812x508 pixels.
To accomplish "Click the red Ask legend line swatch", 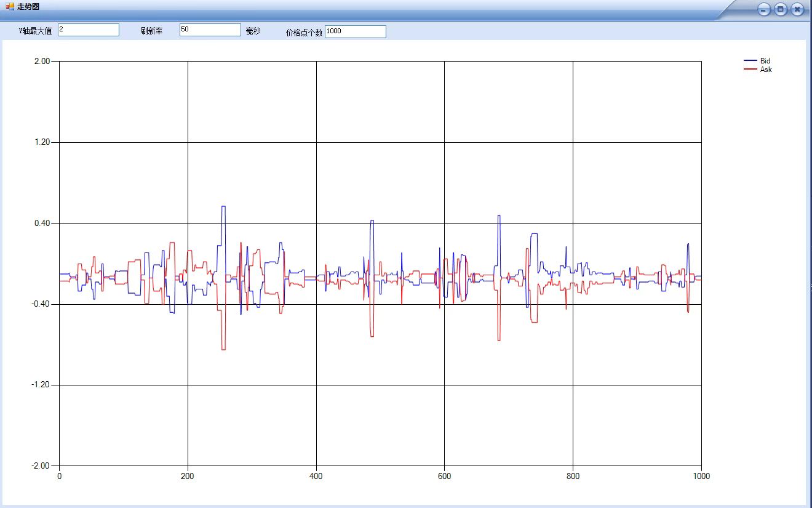I will tap(750, 70).
